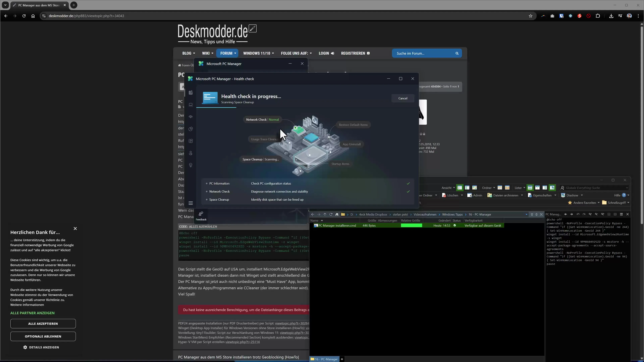Screen dimensions: 644x362
Task: Toggle the horizontal Lister split layout
Action: 530,188
